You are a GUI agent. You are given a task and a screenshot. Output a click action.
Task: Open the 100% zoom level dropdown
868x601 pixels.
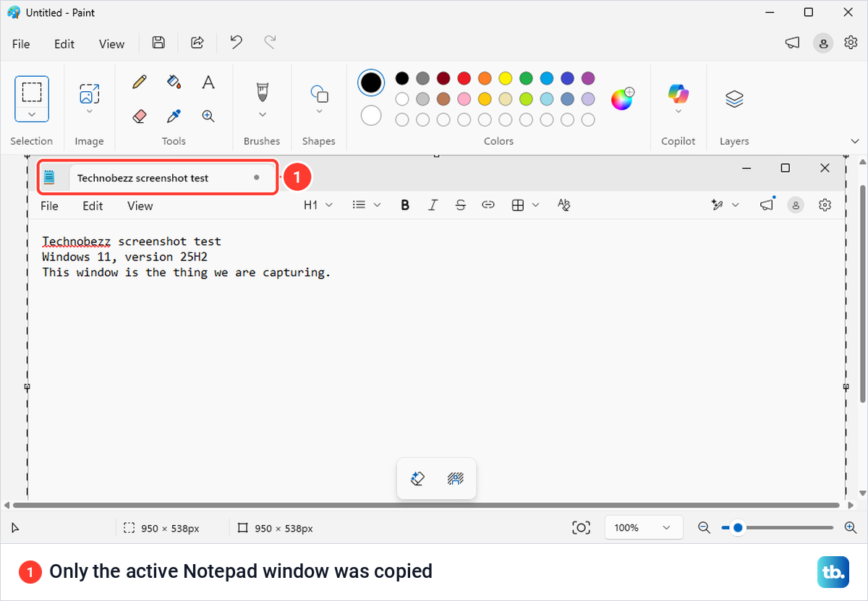(x=644, y=528)
